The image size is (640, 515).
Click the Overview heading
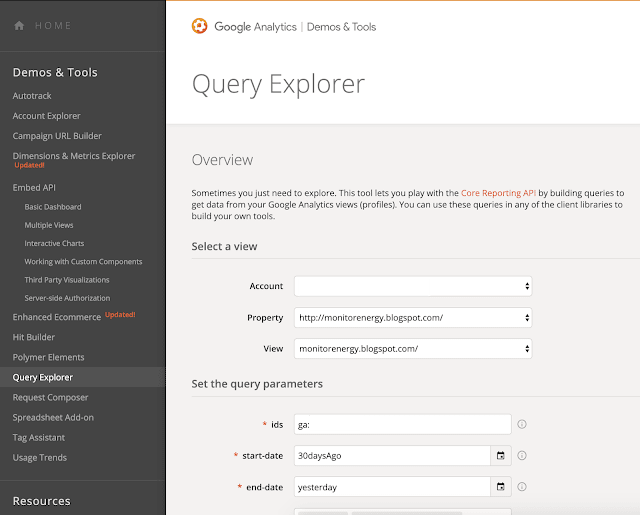click(x=222, y=160)
